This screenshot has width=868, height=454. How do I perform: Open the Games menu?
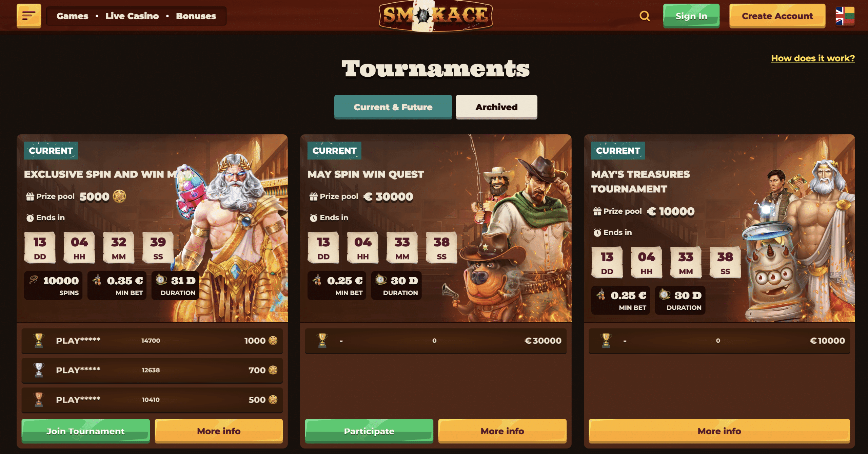[72, 16]
